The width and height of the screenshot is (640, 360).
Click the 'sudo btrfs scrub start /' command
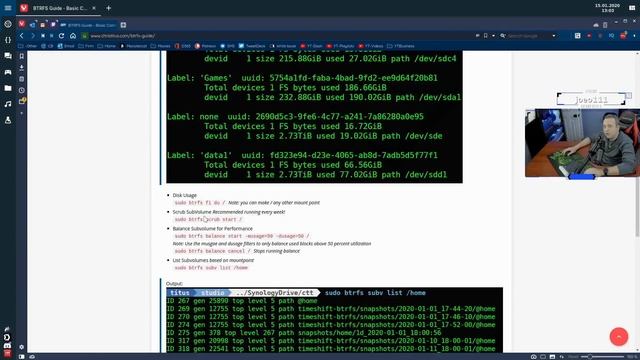tap(208, 220)
